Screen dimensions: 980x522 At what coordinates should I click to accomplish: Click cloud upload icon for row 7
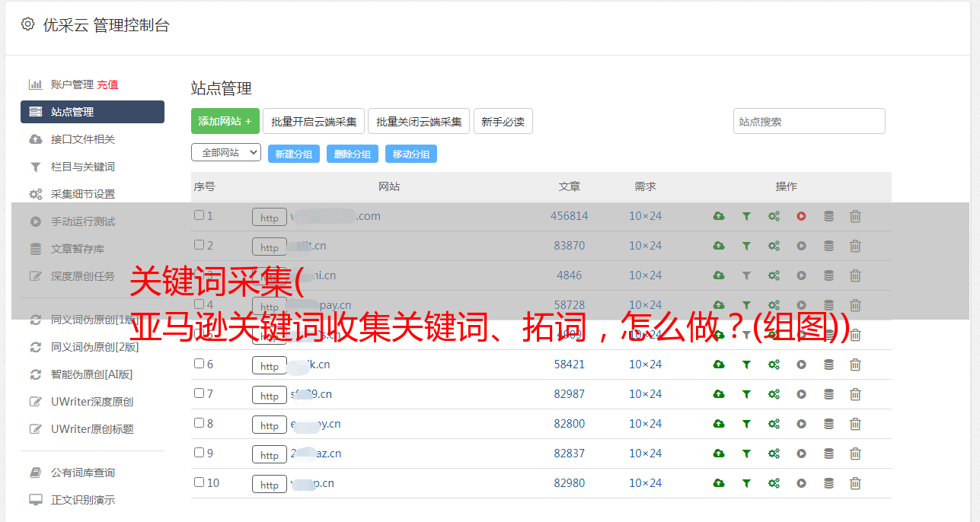pos(719,394)
